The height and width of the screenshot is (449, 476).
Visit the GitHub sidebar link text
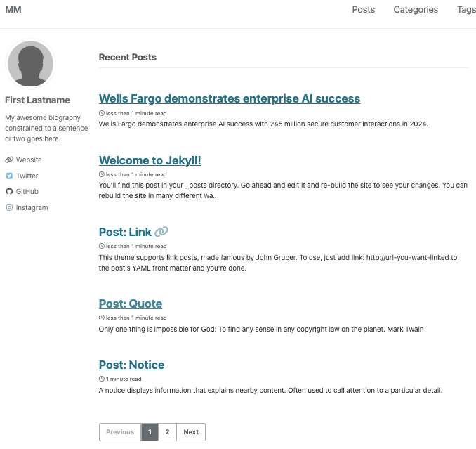27,191
